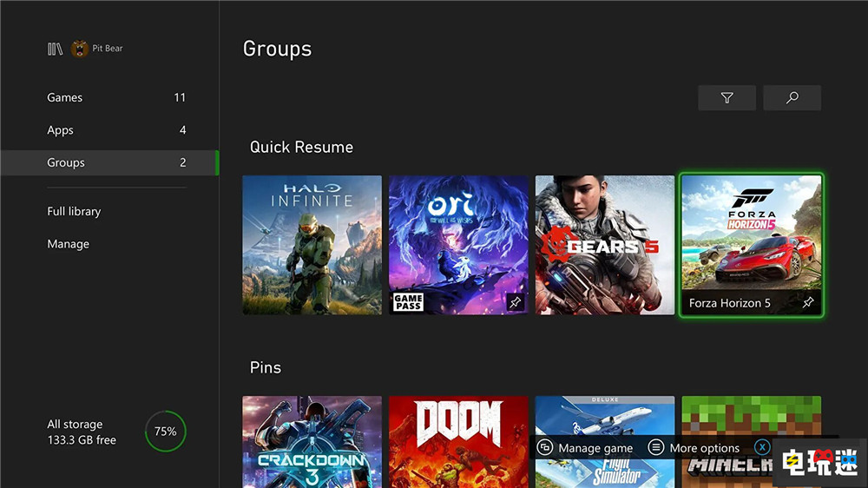This screenshot has width=868, height=488.
Task: Click the Games count 11
Action: point(180,97)
